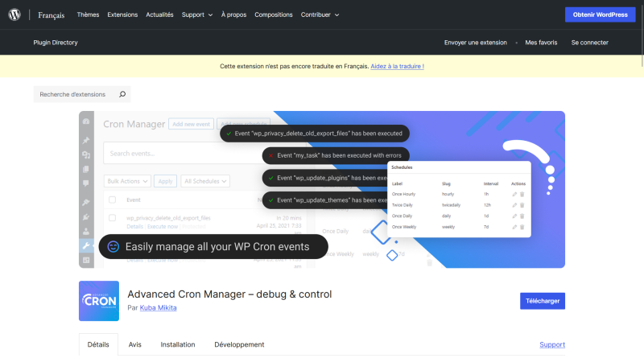Click the plugin title heading text
Viewport: 644px width, 362px height.
229,294
